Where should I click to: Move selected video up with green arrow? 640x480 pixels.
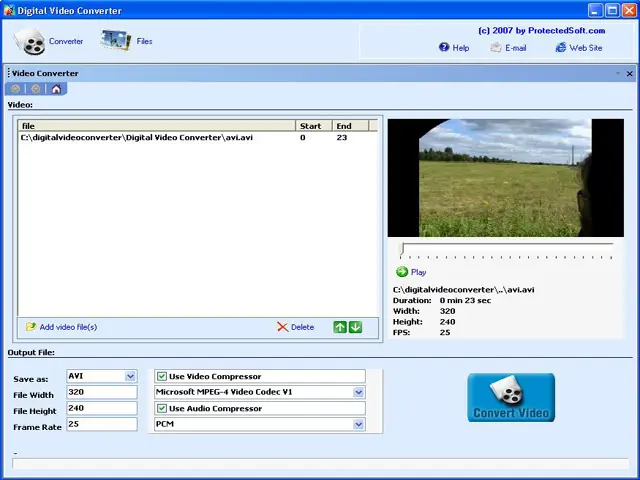pos(340,327)
